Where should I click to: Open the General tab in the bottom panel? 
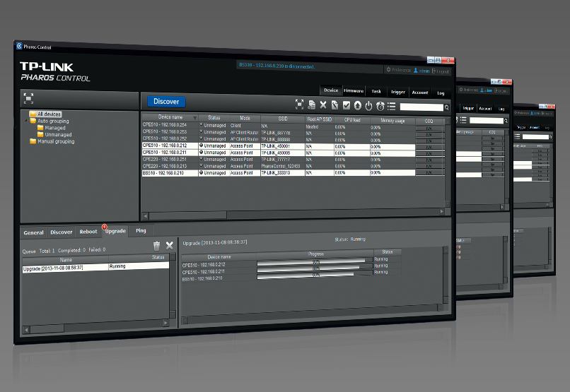33,232
